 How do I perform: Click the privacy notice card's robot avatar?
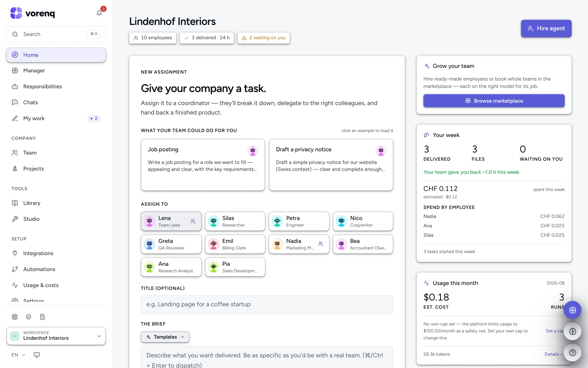coord(381,151)
